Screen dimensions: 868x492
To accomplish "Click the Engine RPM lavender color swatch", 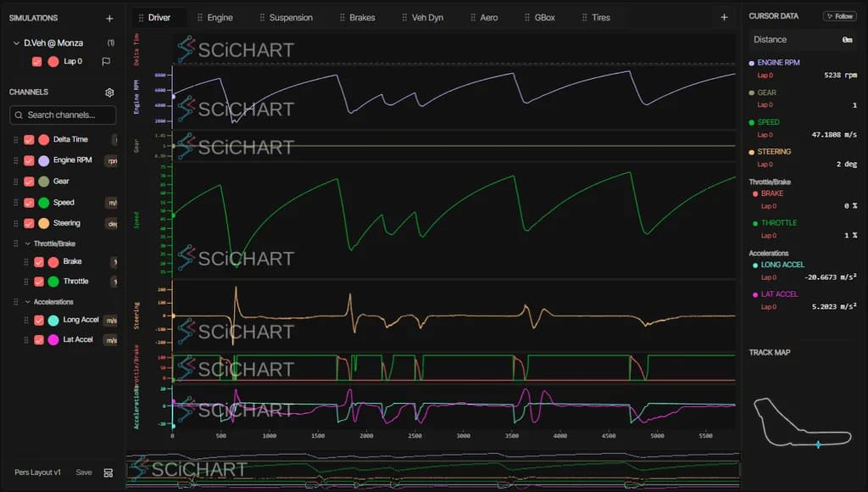I will [44, 160].
